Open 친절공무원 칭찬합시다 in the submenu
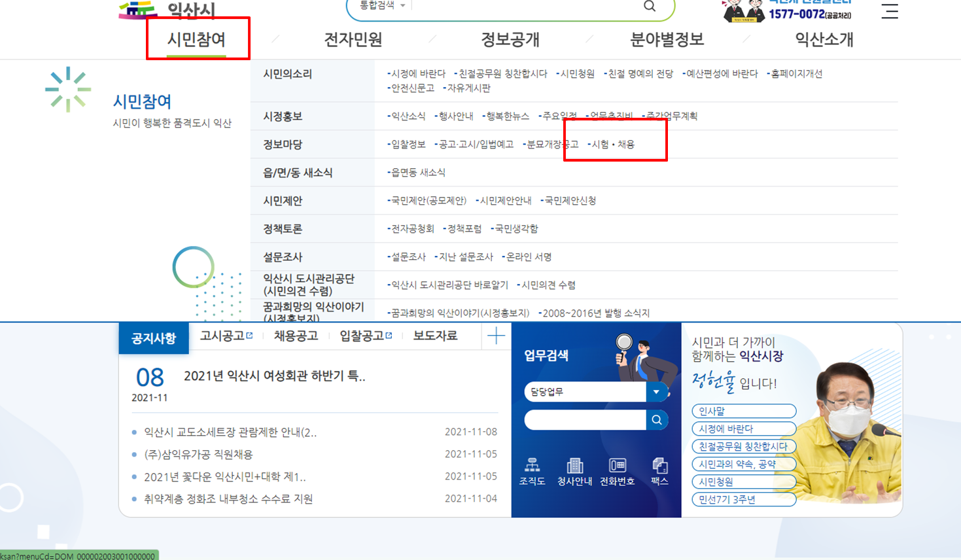Screen dimensions: 961x560 (x=501, y=74)
